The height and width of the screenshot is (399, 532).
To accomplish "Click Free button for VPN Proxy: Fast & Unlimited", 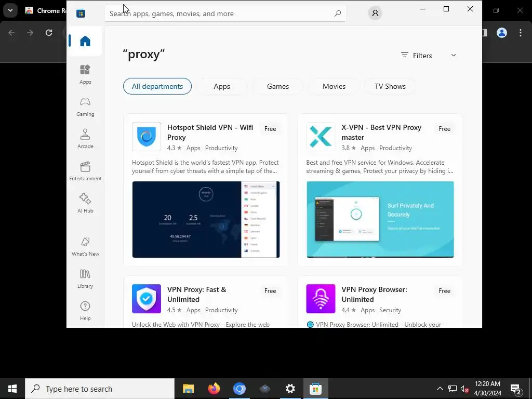I will pyautogui.click(x=270, y=291).
